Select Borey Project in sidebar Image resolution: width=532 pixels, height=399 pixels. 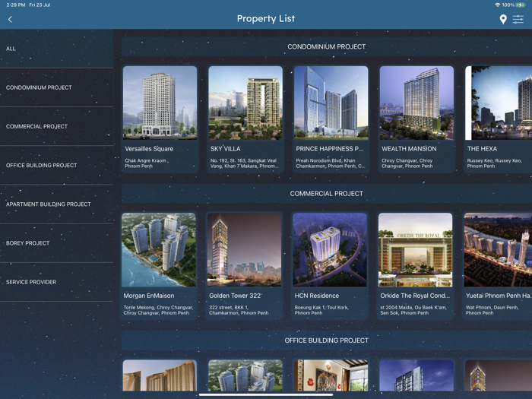coord(57,243)
